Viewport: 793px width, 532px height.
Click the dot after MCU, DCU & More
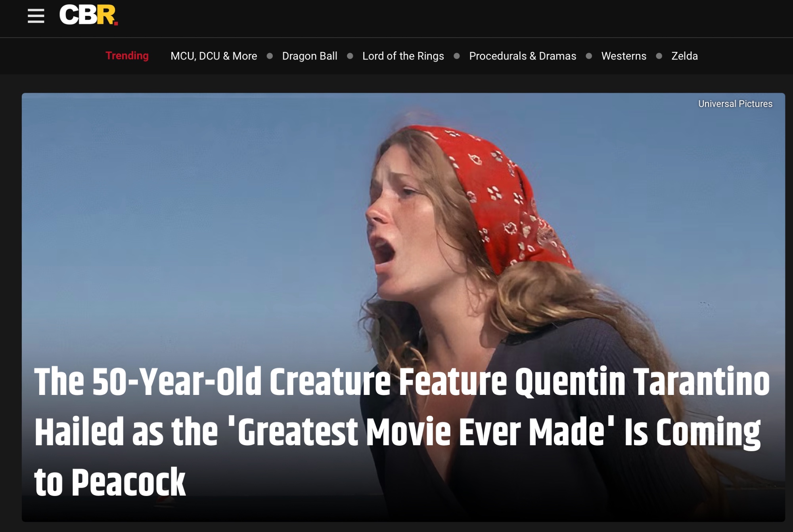coord(270,56)
